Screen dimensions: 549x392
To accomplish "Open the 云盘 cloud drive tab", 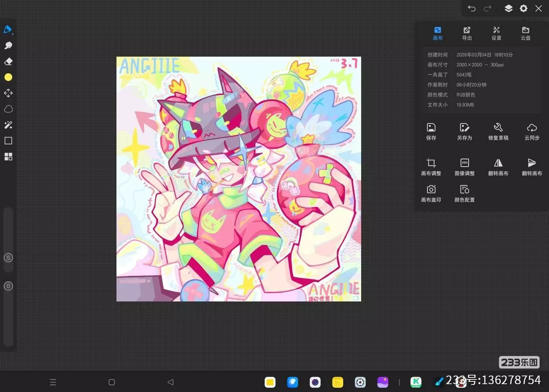I will point(525,33).
